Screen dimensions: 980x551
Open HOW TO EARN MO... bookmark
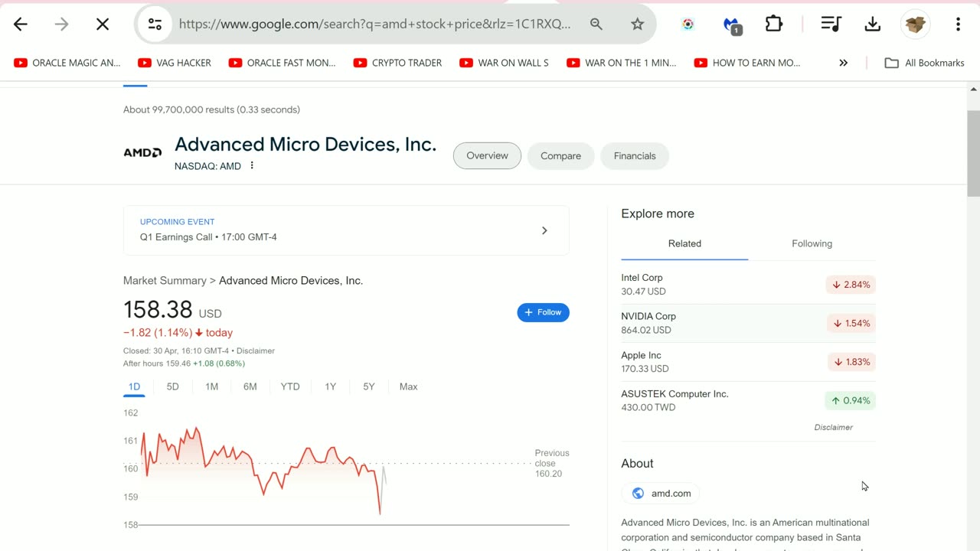point(747,63)
